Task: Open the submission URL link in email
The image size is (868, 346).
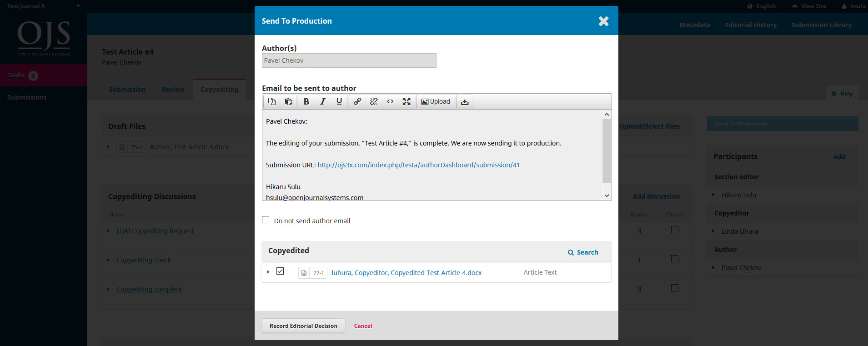Action: tap(418, 165)
